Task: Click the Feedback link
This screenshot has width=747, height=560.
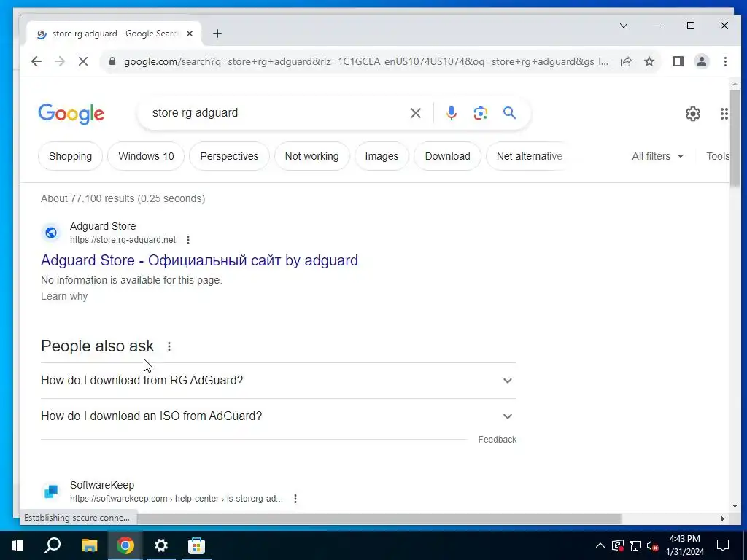Action: click(x=497, y=440)
